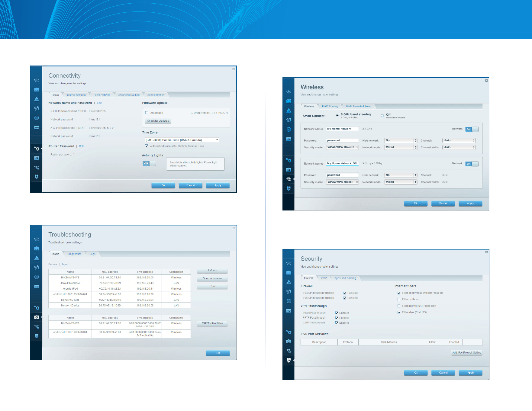Click the DHCP client table button

(212, 323)
